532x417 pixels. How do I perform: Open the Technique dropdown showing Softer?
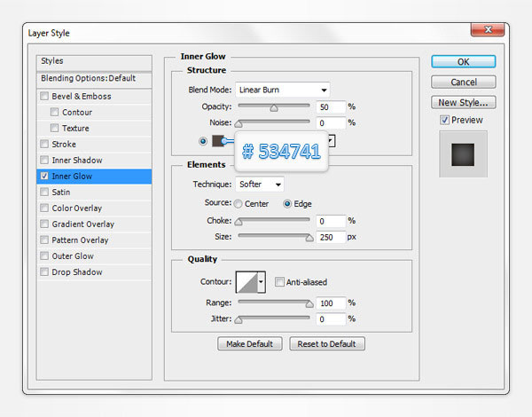point(260,185)
